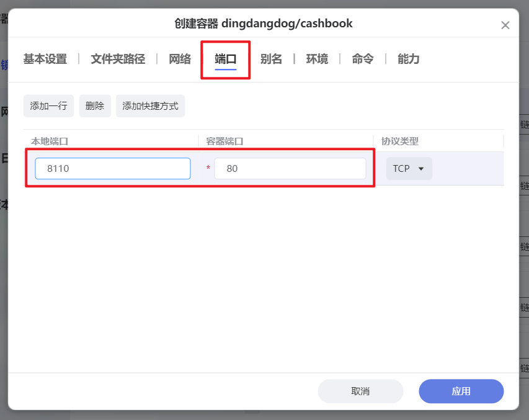This screenshot has width=529, height=420.
Task: Apply settings with the 应用 button
Action: coord(461,391)
